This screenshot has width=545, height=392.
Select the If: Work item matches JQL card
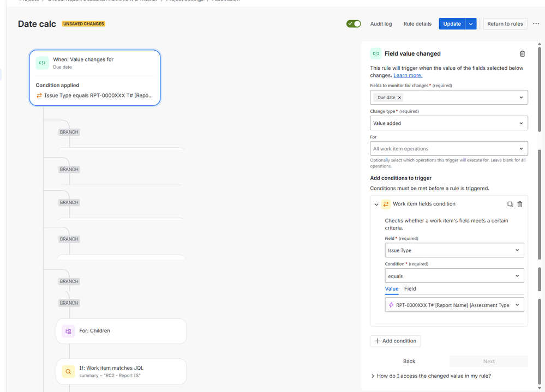coord(121,371)
